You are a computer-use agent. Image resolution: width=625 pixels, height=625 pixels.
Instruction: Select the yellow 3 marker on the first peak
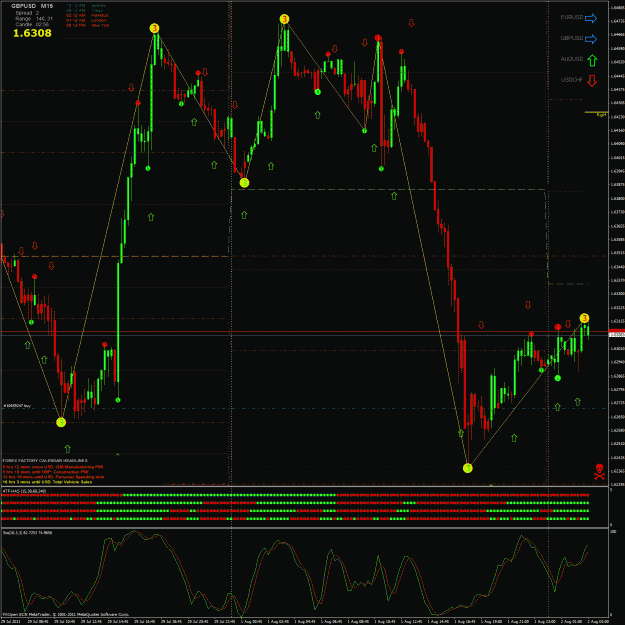154,28
